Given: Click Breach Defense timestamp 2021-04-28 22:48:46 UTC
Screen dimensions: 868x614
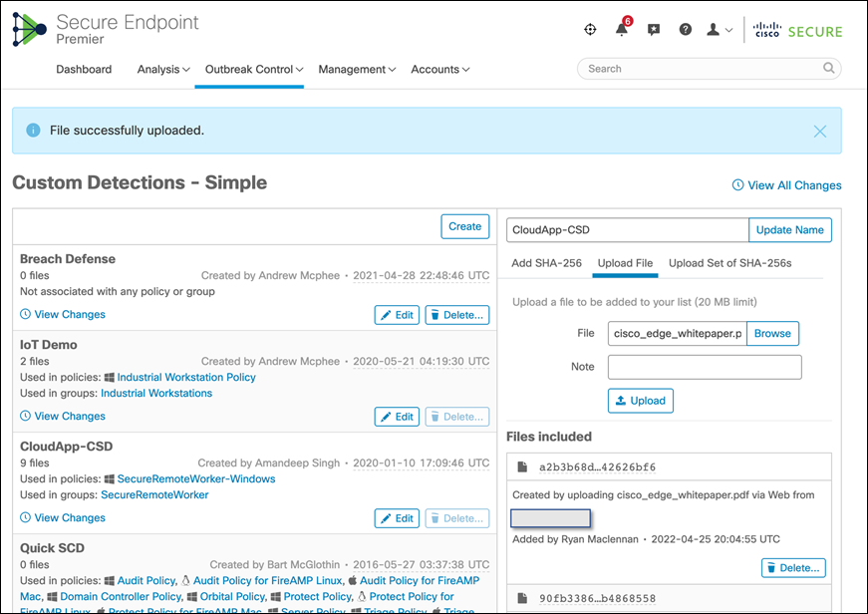Looking at the screenshot, I should [x=422, y=275].
